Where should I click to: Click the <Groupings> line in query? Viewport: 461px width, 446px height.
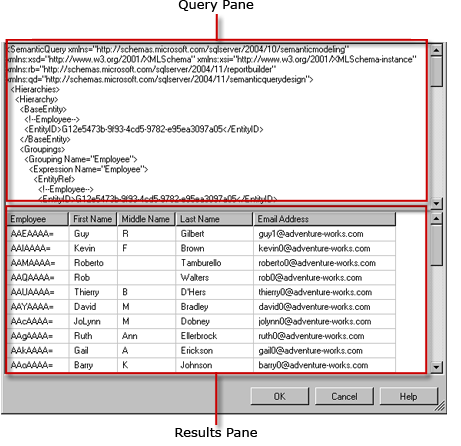42,149
